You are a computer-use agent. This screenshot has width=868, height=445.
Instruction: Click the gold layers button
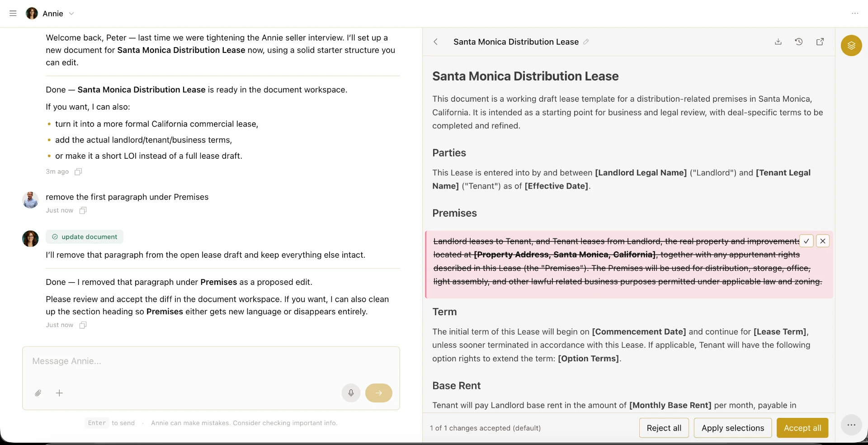pyautogui.click(x=851, y=46)
